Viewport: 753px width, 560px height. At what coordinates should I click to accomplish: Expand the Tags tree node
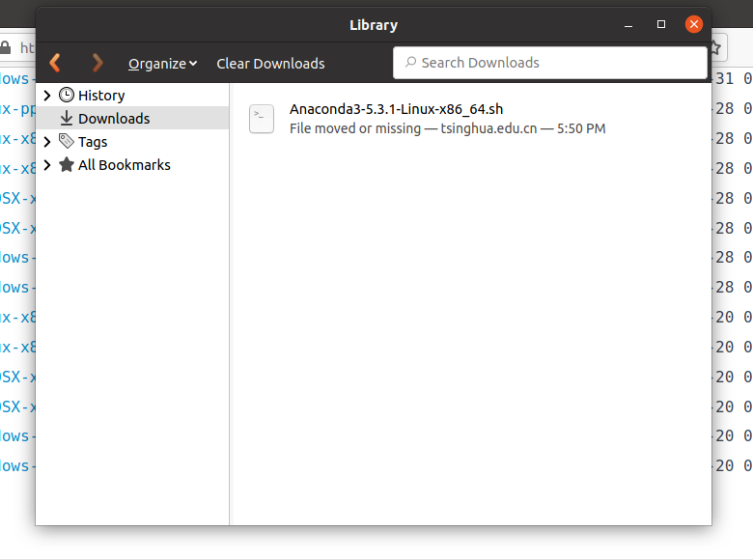(47, 142)
